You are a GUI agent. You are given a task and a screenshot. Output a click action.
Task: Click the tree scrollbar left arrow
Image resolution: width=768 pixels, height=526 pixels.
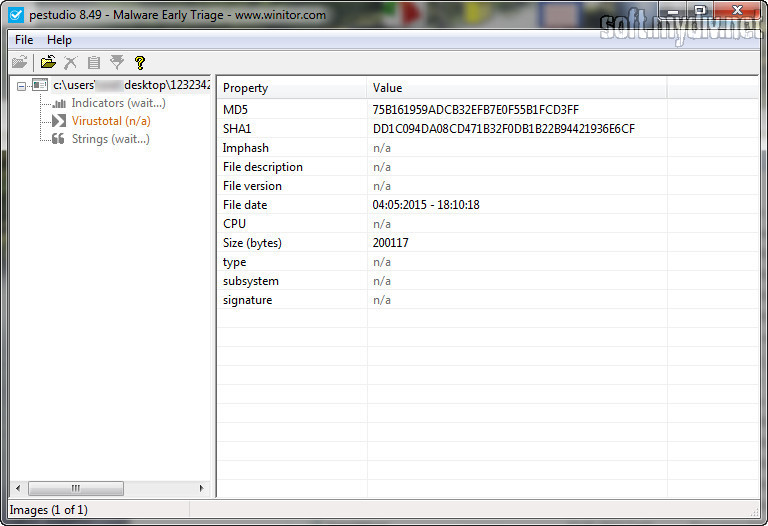point(19,488)
